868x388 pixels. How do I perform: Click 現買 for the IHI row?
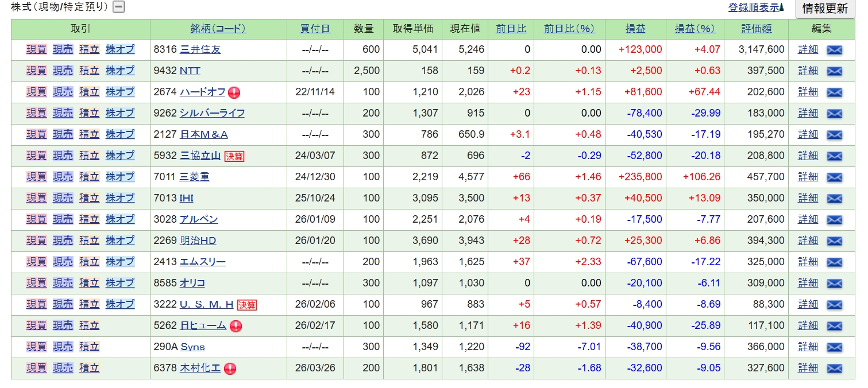[x=36, y=198]
